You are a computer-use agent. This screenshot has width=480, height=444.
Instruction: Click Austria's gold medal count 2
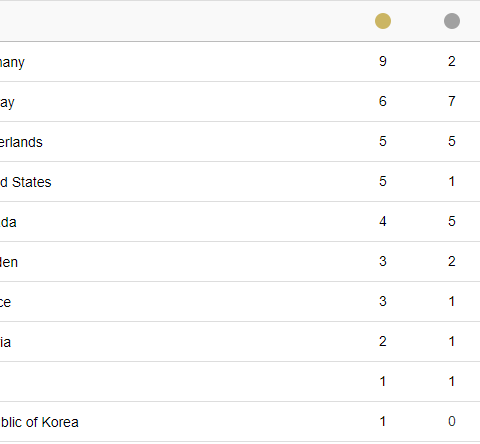click(x=383, y=341)
